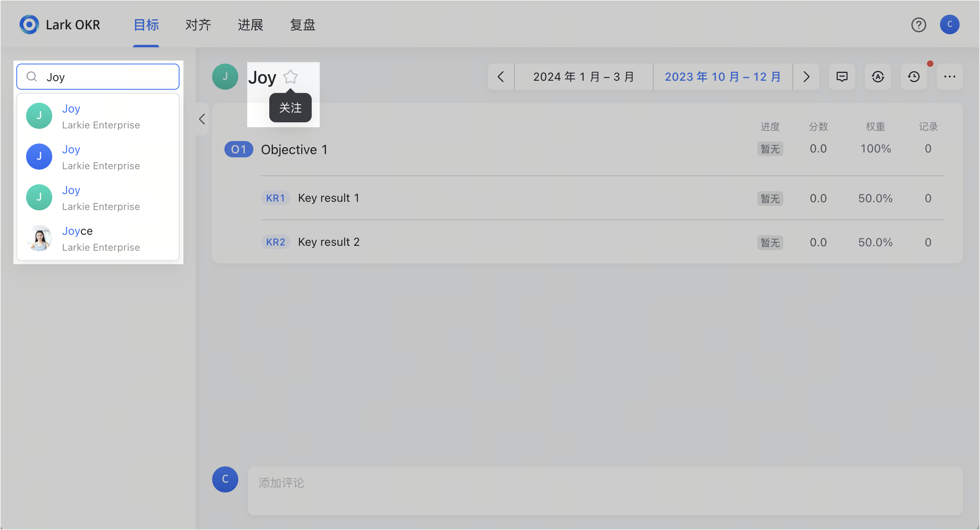The height and width of the screenshot is (530, 980).
Task: Open the more options ellipsis menu
Action: point(949,77)
